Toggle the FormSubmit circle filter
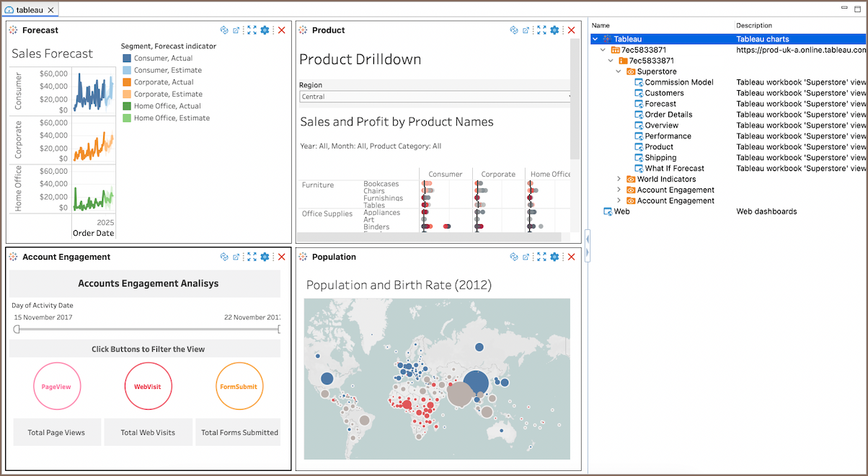The image size is (868, 476). (x=239, y=387)
